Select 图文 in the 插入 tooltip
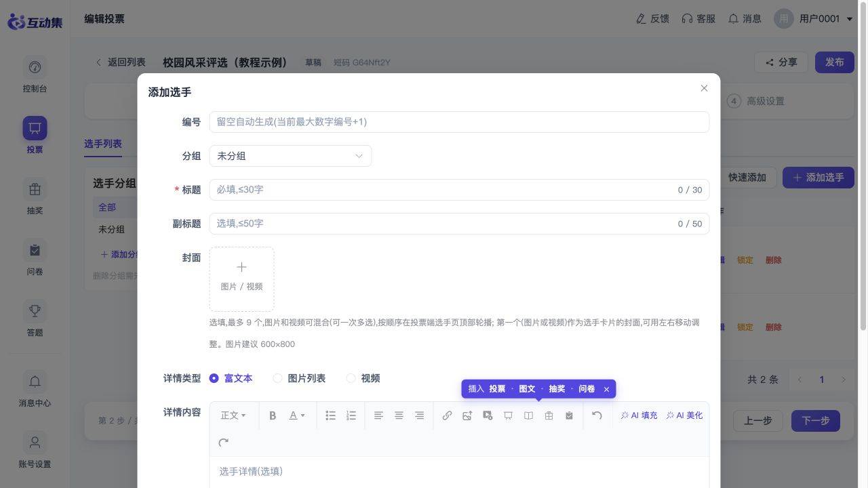Image resolution: width=868 pixels, height=488 pixels. tap(527, 389)
